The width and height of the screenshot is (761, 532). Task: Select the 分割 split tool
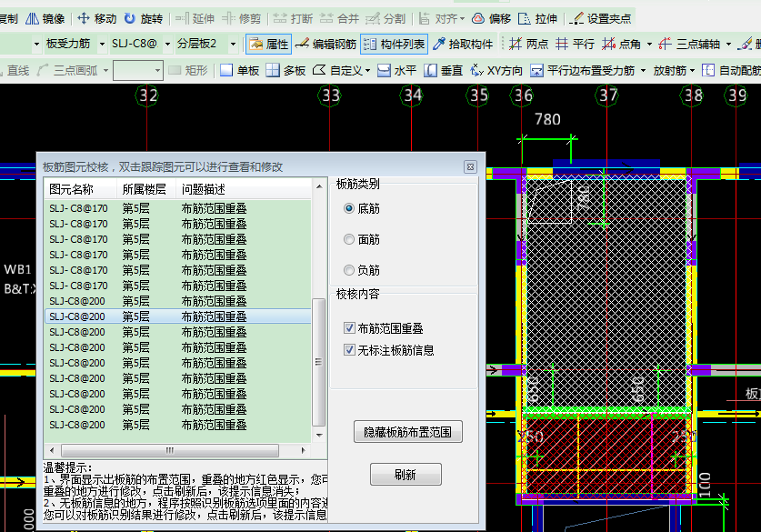pos(386,18)
